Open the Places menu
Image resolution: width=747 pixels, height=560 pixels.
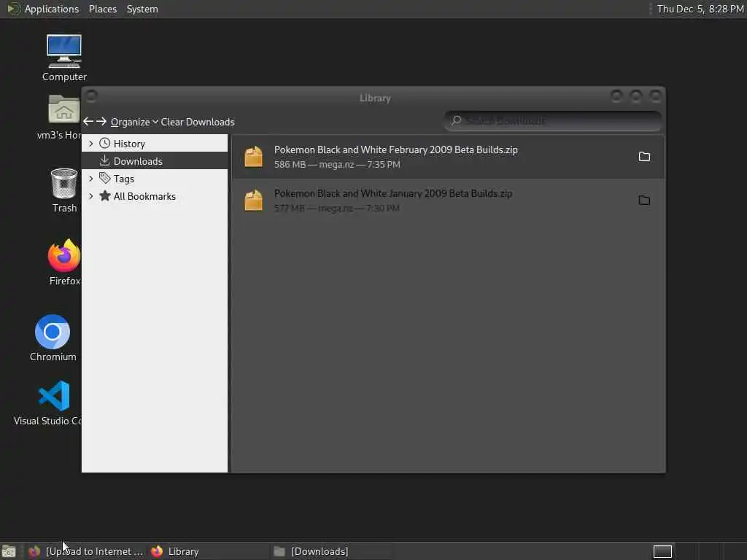103,9
